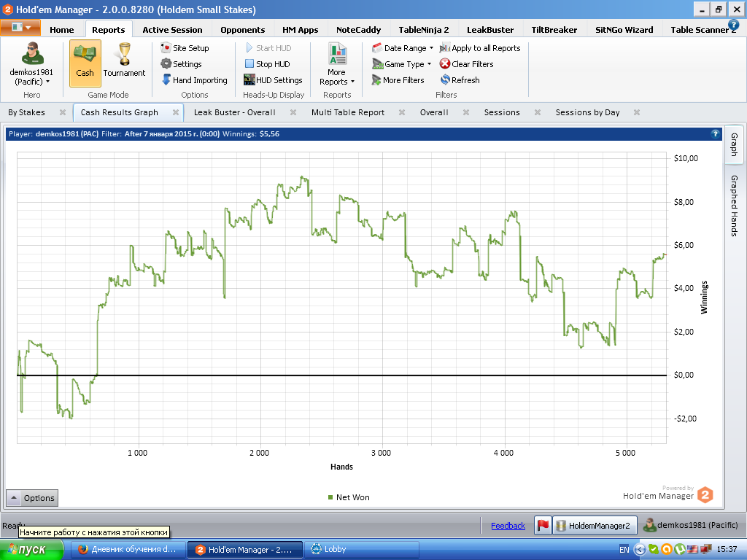The width and height of the screenshot is (747, 560).
Task: Close the Leak Buster - Overall tab
Action: [293, 112]
